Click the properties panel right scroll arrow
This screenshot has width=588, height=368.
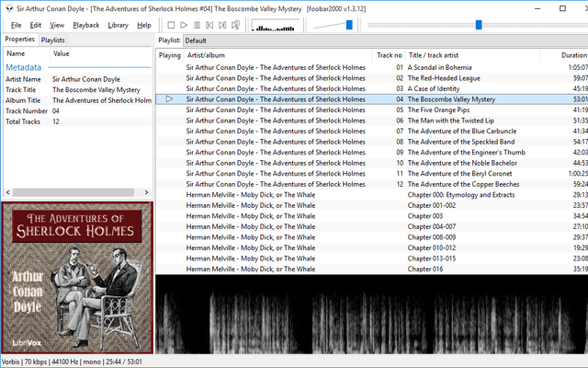(x=147, y=192)
